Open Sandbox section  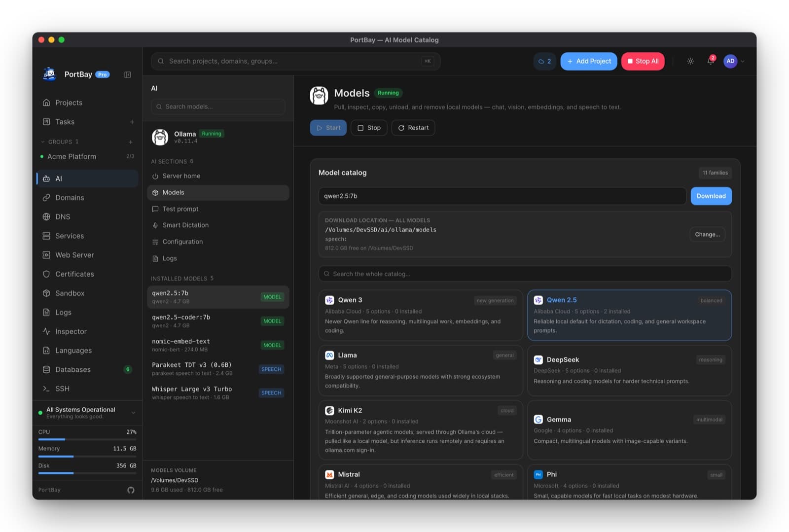tap(87, 293)
